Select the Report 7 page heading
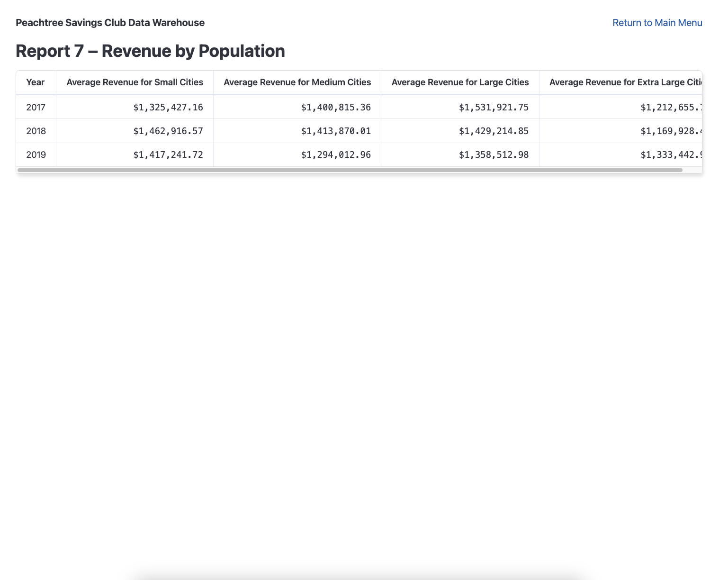This screenshot has width=728, height=580. pyautogui.click(x=150, y=51)
